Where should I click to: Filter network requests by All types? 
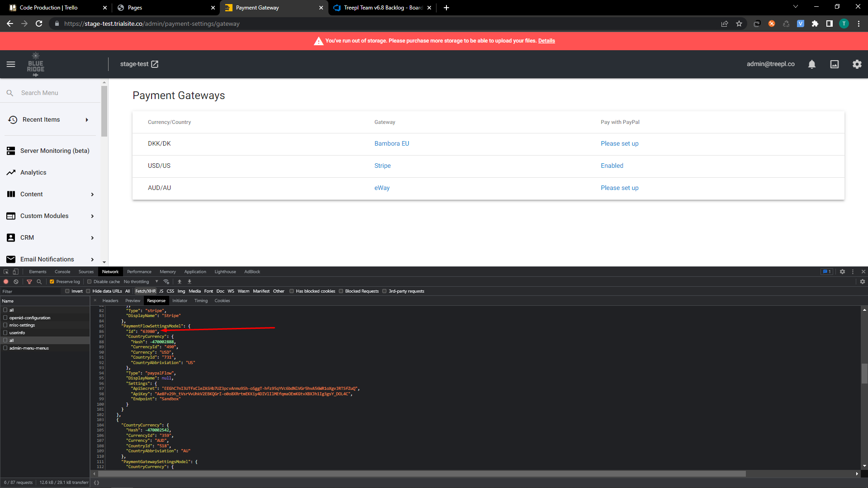tap(128, 291)
